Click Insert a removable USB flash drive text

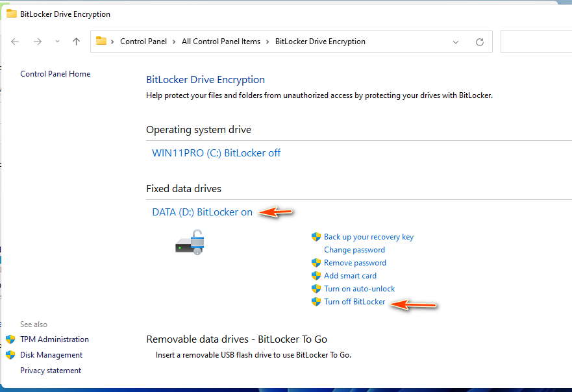point(253,355)
